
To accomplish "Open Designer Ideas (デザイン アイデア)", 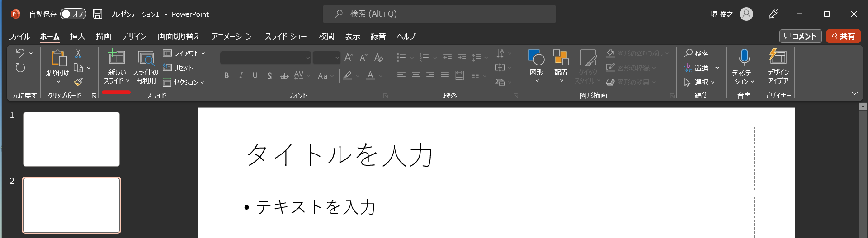I will (778, 67).
